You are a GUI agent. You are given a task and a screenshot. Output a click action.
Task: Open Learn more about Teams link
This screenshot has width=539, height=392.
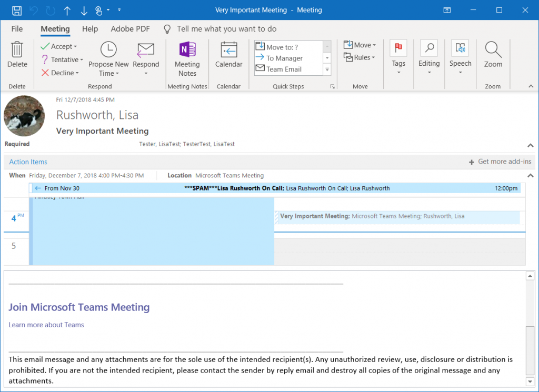[46, 325]
